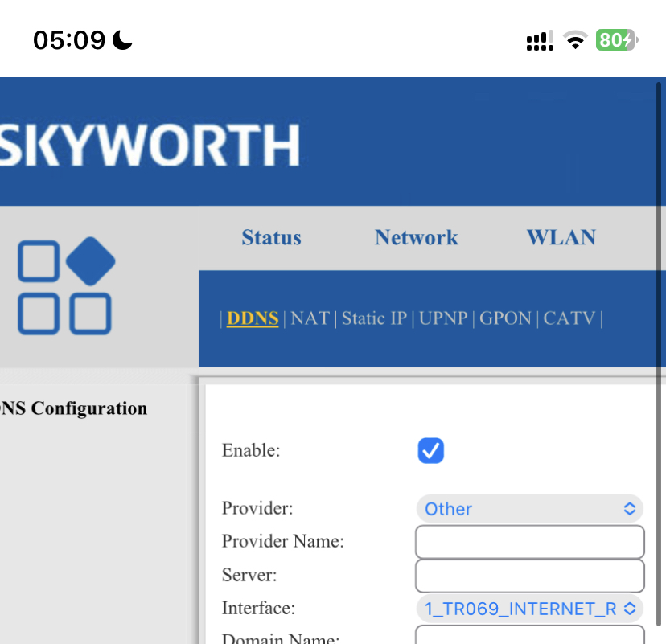Focus the Server input field
The width and height of the screenshot is (666, 644).
click(x=529, y=576)
